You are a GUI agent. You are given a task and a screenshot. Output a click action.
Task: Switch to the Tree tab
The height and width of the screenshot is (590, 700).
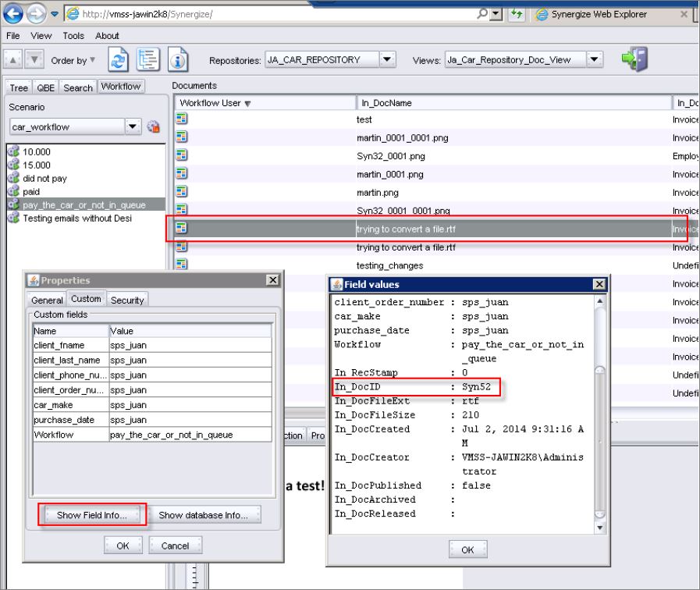coord(19,87)
